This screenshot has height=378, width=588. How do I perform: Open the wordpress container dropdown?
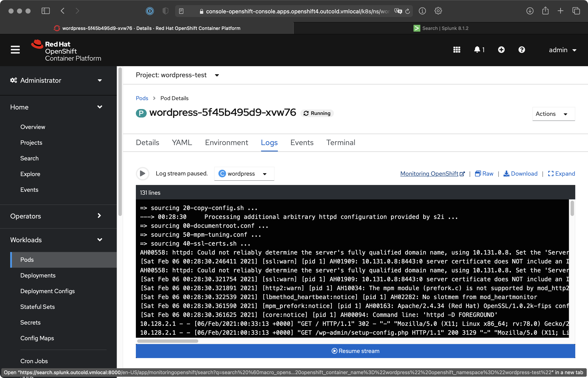click(x=244, y=174)
